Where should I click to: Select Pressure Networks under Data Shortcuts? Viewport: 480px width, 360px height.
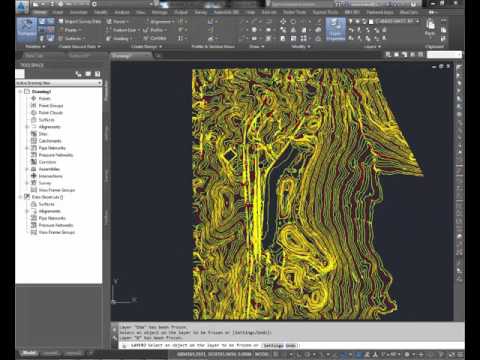[x=56, y=225]
